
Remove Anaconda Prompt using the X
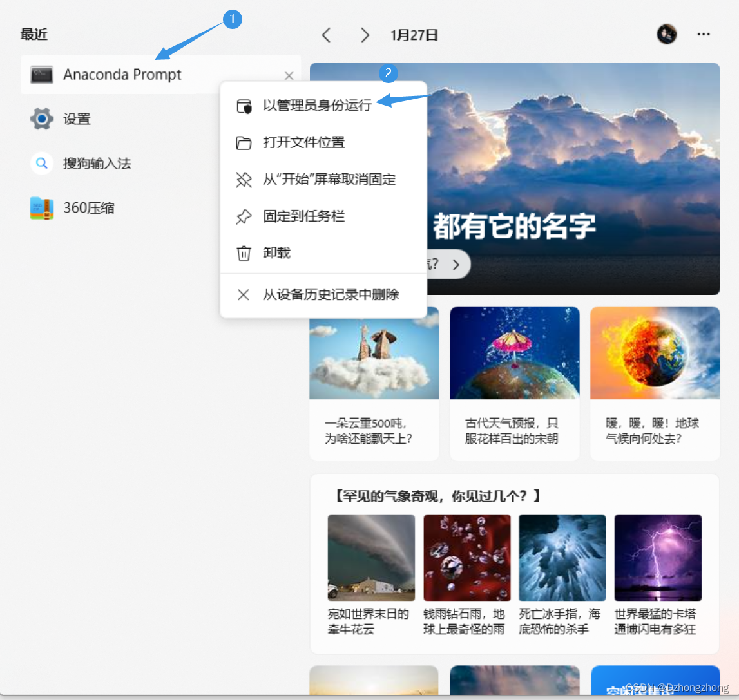(x=289, y=75)
